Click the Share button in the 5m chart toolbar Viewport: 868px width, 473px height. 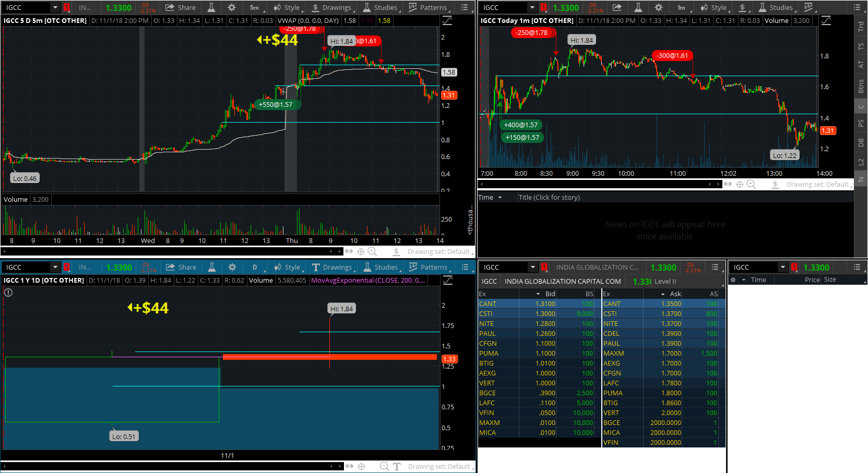pos(181,8)
